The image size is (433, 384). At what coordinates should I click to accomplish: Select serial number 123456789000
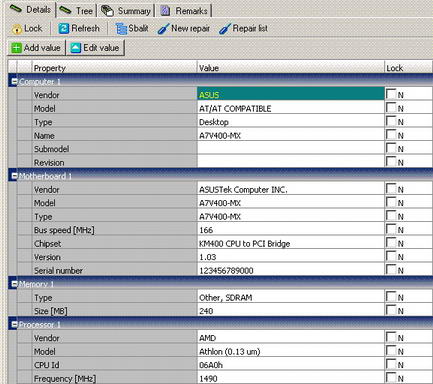(291, 270)
